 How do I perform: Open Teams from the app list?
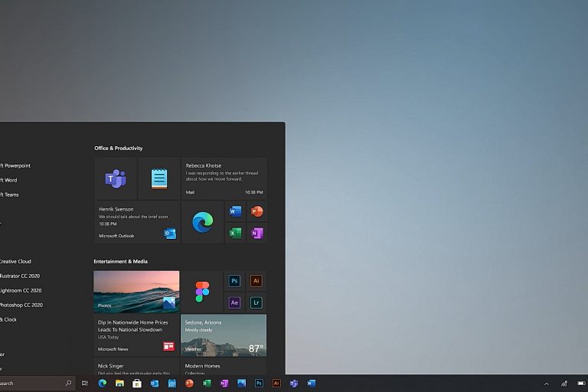click(9, 194)
